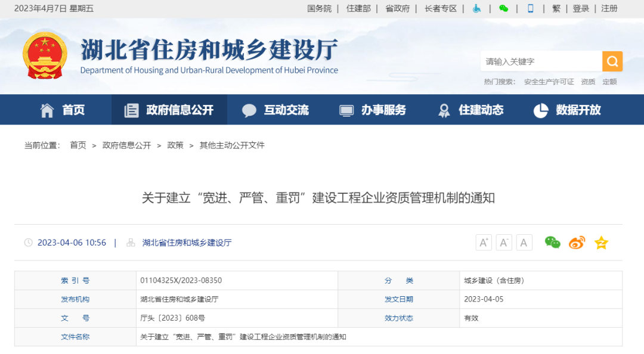This screenshot has width=644, height=354.
Task: Click hot search term 安全生产许可证
Action: (x=549, y=82)
